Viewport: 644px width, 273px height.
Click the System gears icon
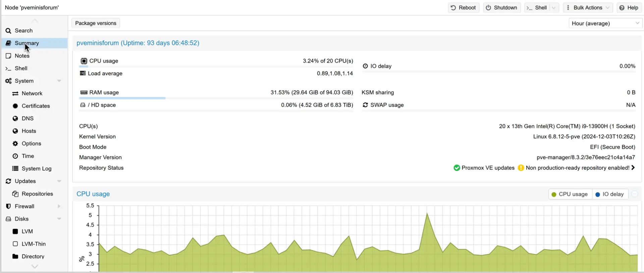(8, 81)
